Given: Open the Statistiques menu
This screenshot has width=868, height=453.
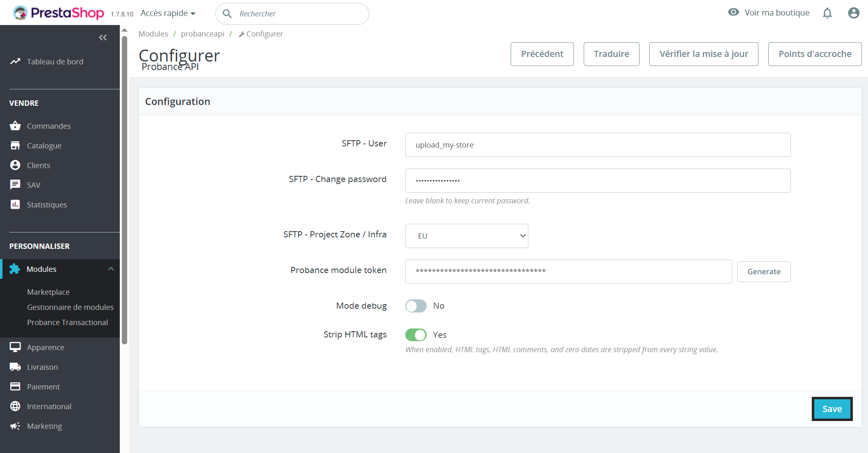Looking at the screenshot, I should click(47, 205).
